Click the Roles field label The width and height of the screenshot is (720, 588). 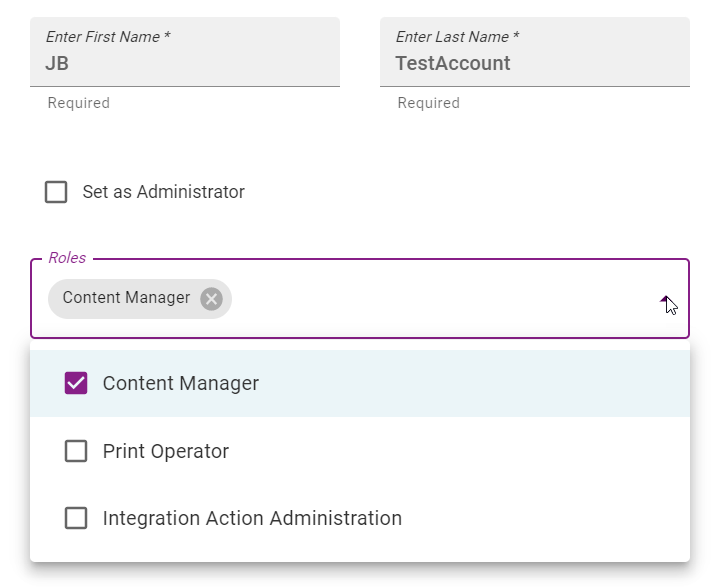pos(67,258)
